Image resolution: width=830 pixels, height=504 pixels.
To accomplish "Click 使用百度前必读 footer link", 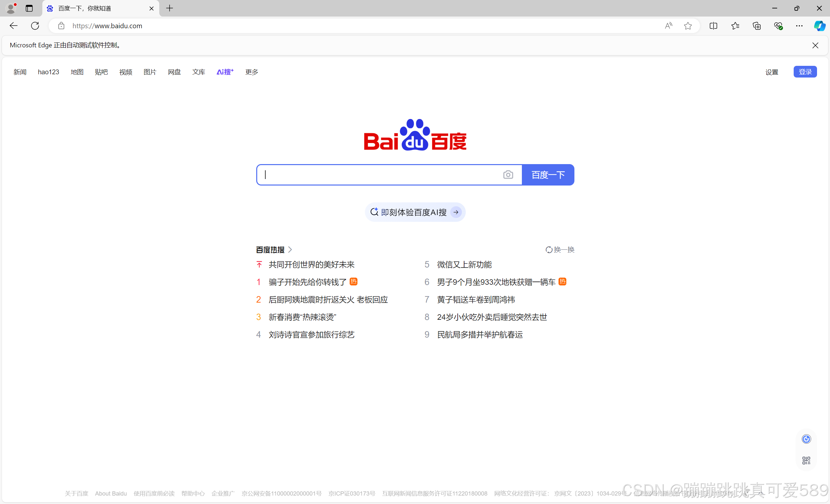I will [x=154, y=493].
